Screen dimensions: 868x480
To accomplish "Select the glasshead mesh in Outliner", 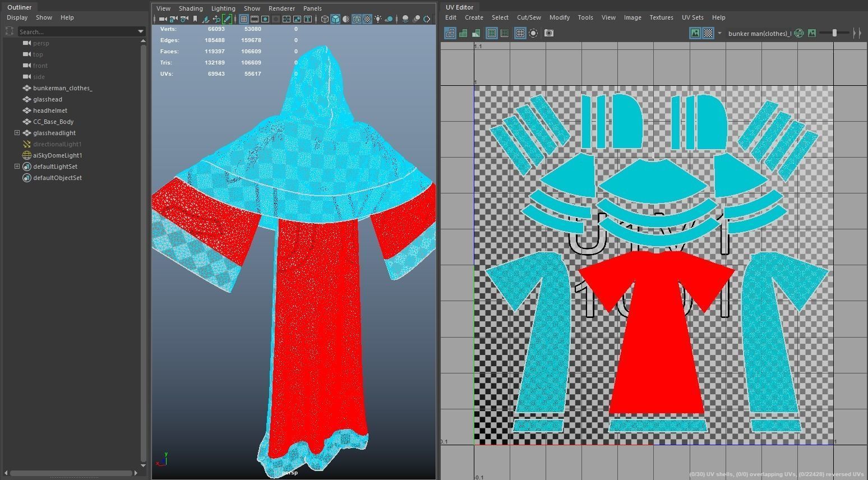I will pyautogui.click(x=47, y=99).
